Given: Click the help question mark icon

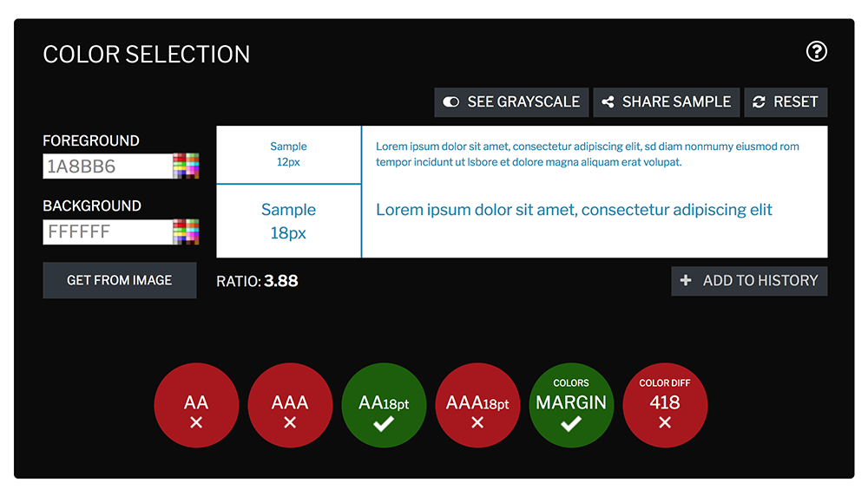Looking at the screenshot, I should [816, 52].
